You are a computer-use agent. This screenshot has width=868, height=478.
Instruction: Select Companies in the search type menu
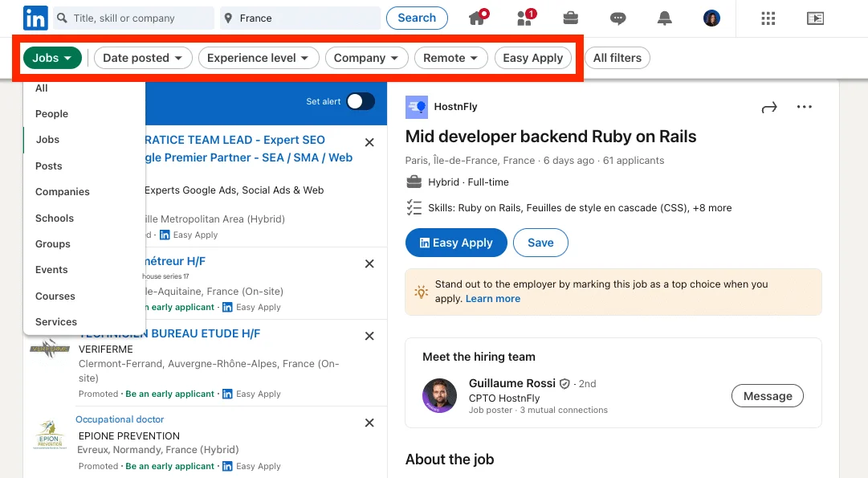[84, 192]
